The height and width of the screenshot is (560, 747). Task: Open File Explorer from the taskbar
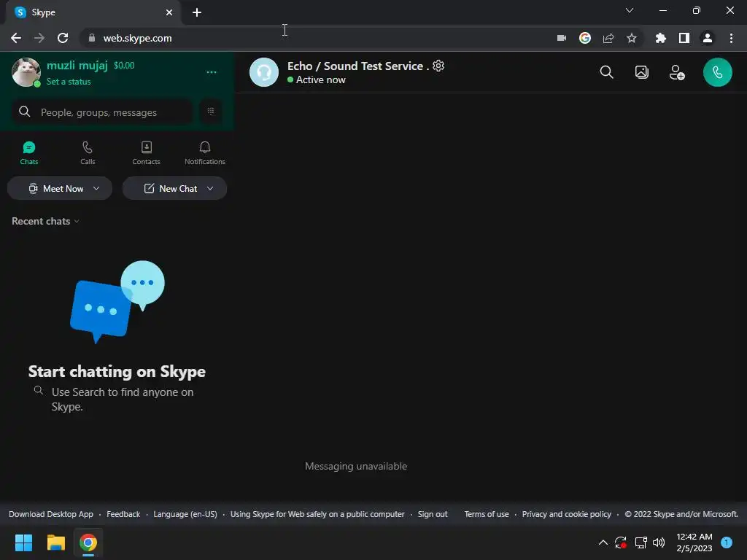point(55,542)
